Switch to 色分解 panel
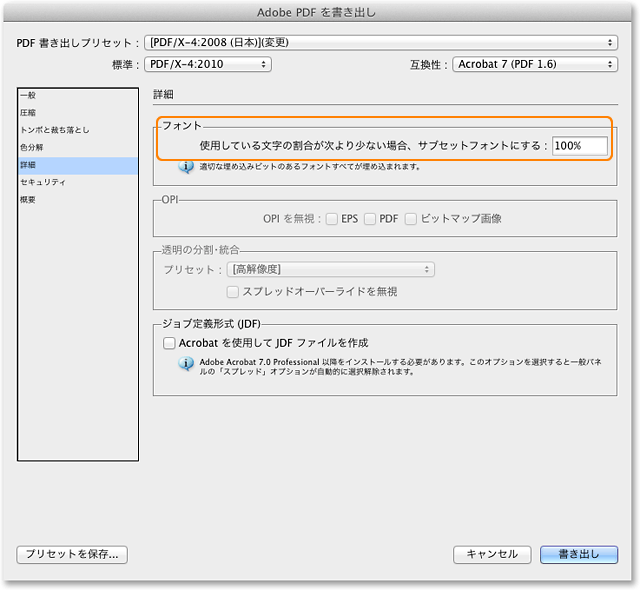 tap(31, 147)
